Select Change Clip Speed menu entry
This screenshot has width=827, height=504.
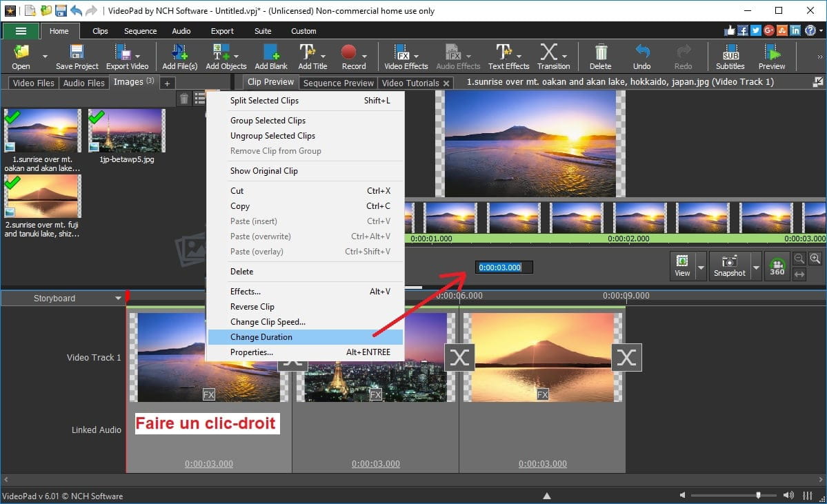306,322
